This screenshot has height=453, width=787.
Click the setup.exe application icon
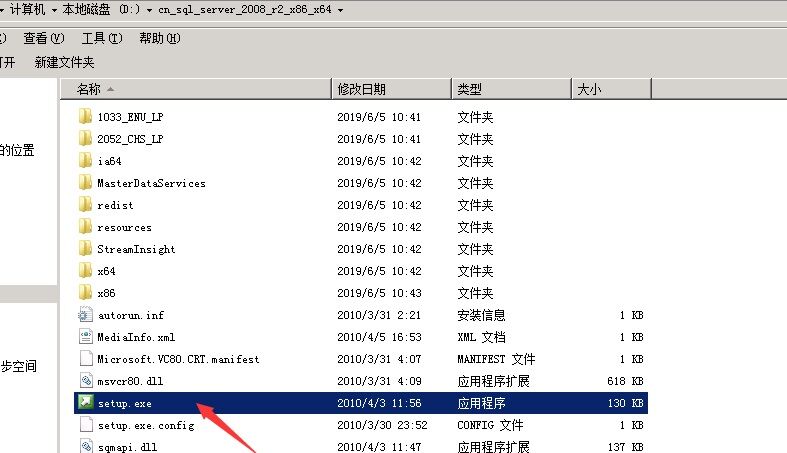[85, 403]
